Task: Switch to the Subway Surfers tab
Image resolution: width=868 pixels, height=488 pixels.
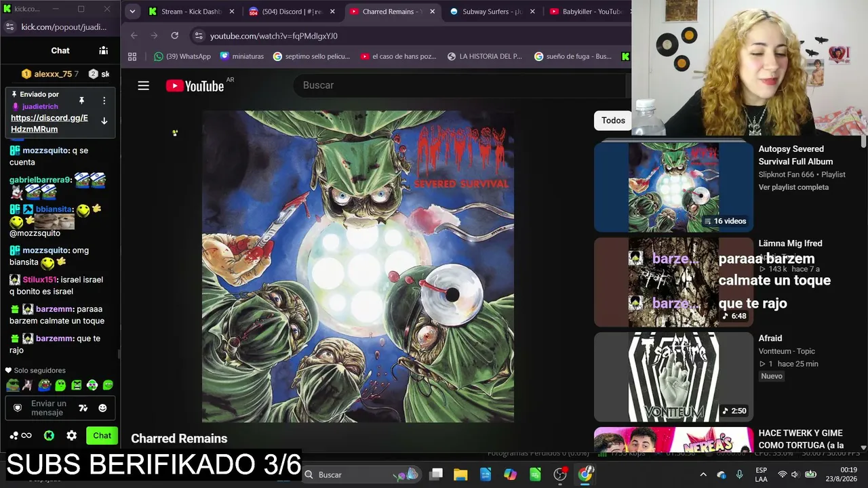Action: pyautogui.click(x=493, y=12)
